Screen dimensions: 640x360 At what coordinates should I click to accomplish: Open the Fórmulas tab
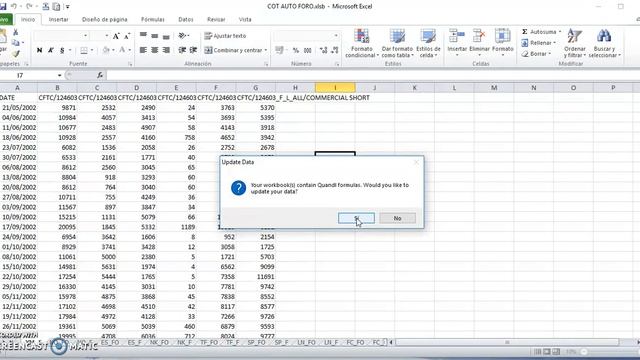pos(153,19)
